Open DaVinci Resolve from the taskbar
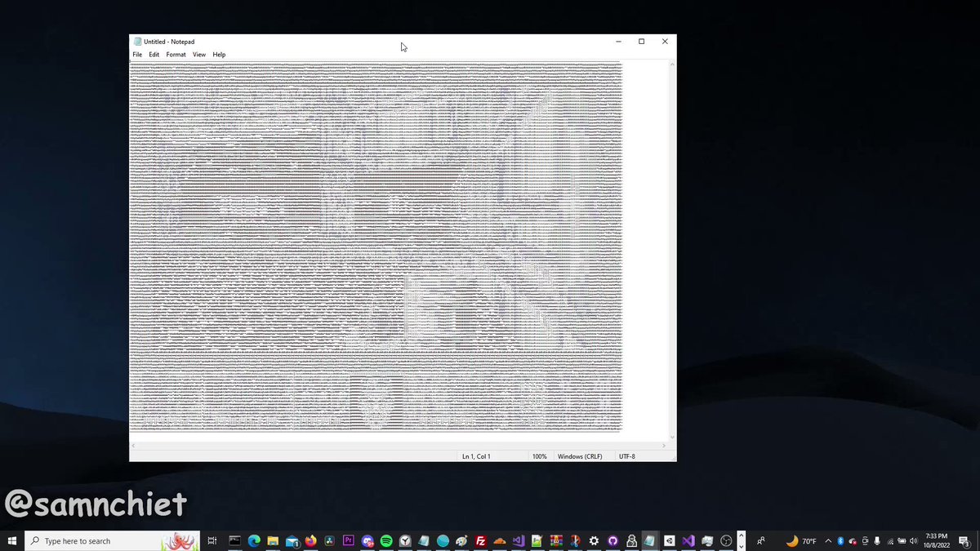The height and width of the screenshot is (551, 980). [329, 540]
